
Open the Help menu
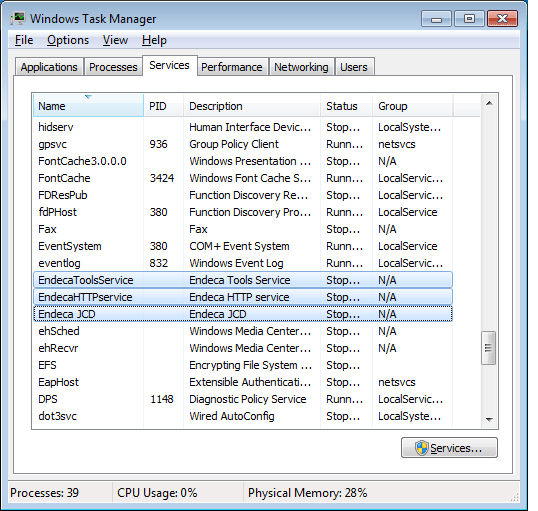154,40
